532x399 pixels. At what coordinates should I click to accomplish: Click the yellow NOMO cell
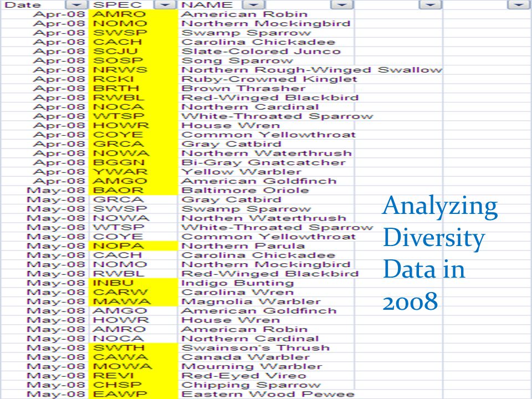coord(133,23)
